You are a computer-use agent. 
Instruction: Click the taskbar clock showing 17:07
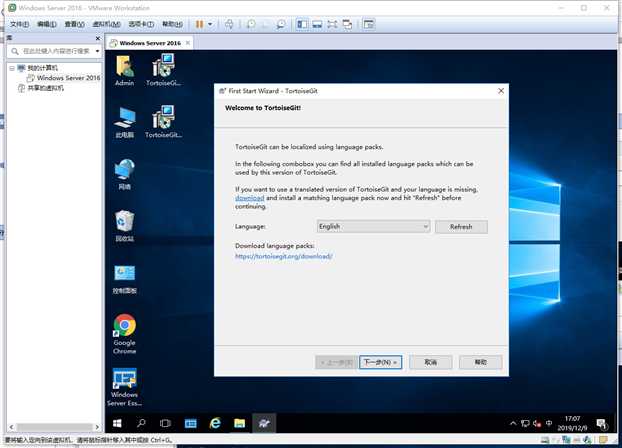[x=572, y=423]
